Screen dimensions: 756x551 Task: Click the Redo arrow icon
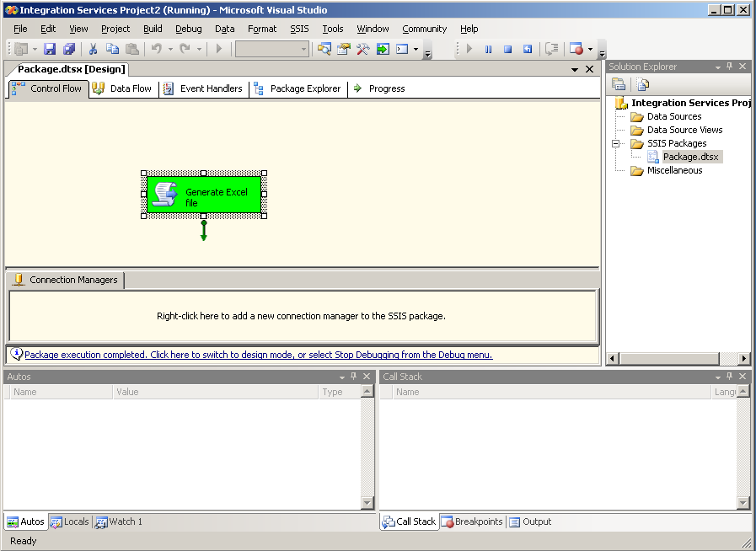pos(185,49)
